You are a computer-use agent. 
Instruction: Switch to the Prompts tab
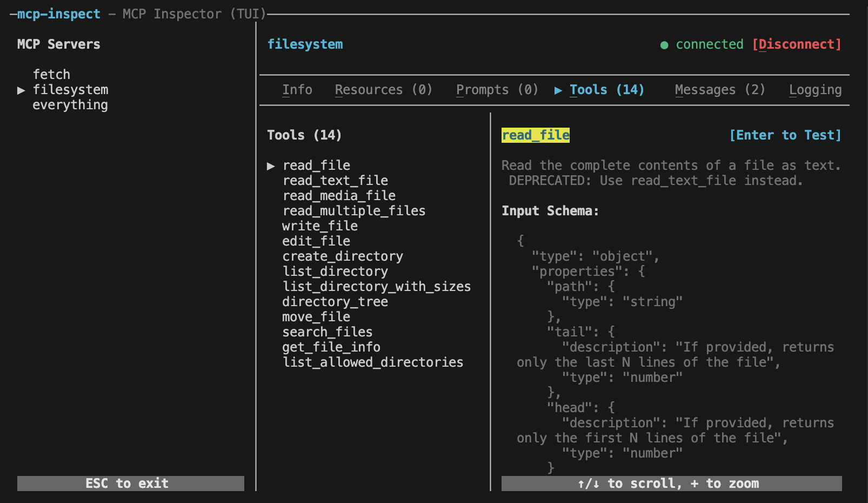click(x=497, y=89)
